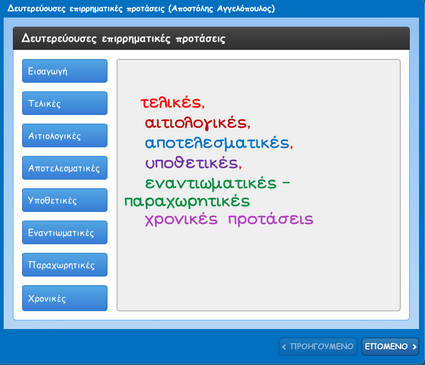Open the Εισαγωγή section

tap(65, 71)
